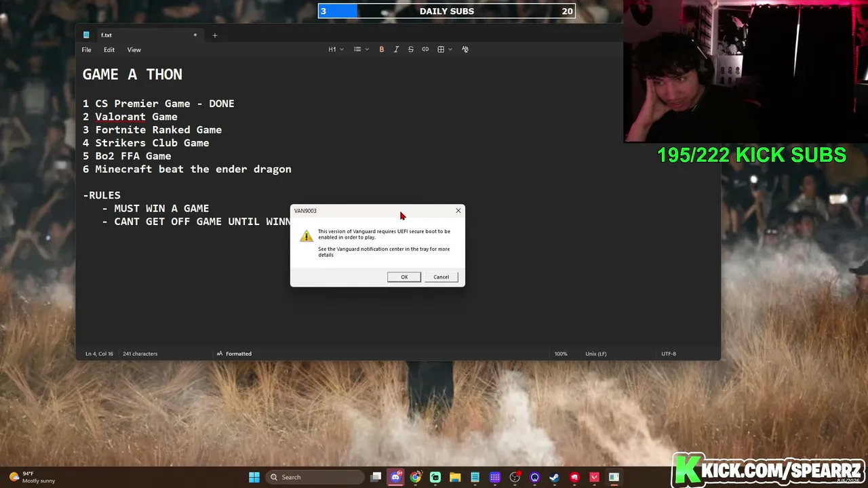Click the line '3 Fortnite Ranked Game'
The height and width of the screenshot is (488, 868).
(x=152, y=130)
